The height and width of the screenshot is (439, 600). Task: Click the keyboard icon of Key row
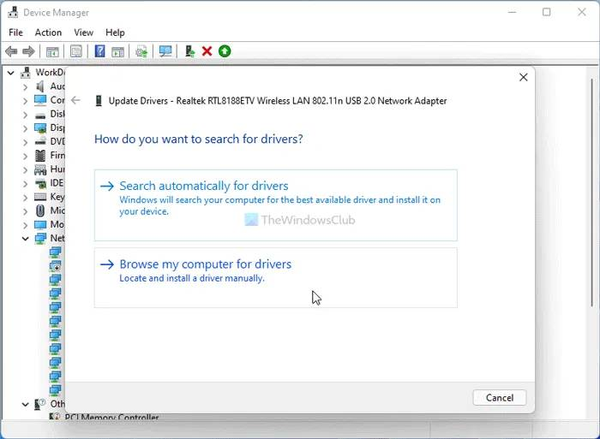point(40,197)
